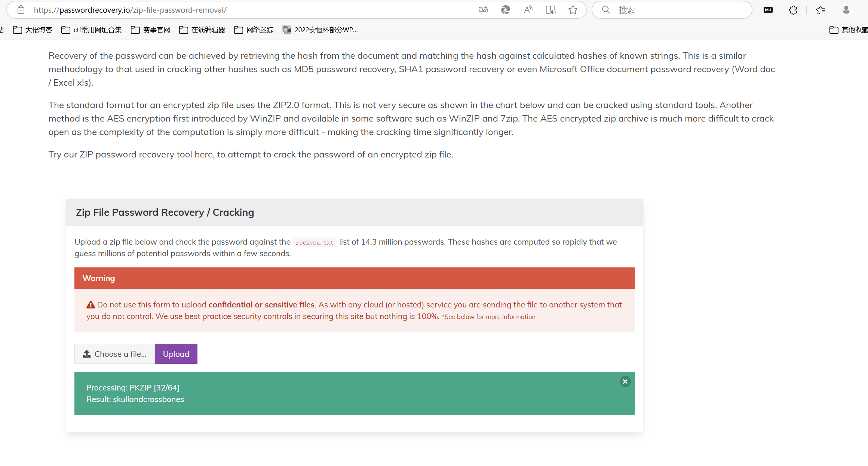Open the favorites list icon
Image resolution: width=868 pixels, height=466 pixels.
(x=821, y=10)
